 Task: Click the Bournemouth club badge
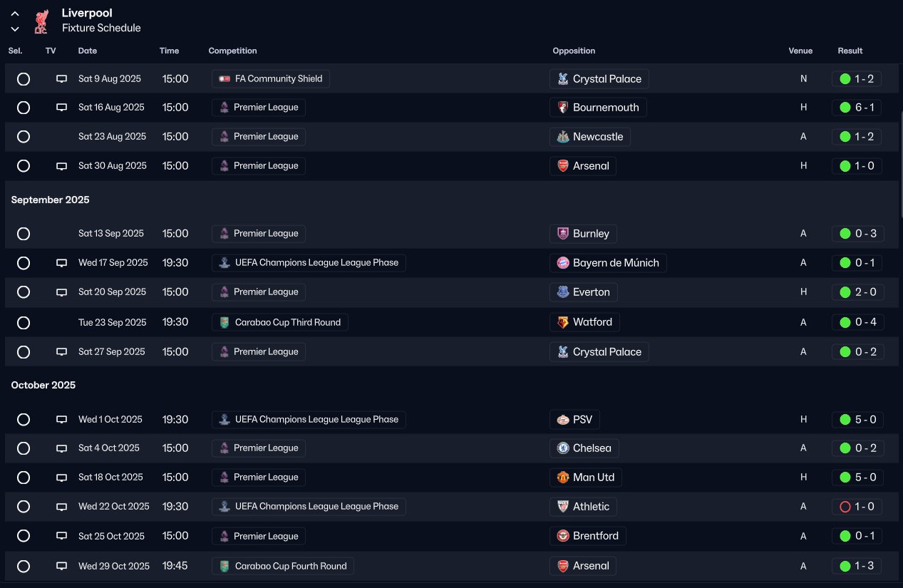[x=563, y=108]
